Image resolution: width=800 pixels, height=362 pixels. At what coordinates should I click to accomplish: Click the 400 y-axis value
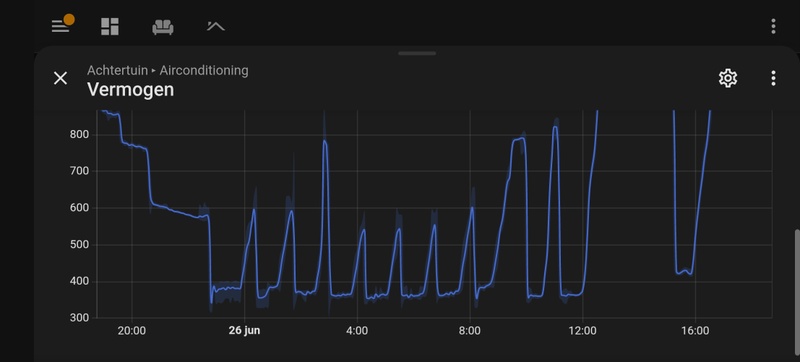[80, 281]
